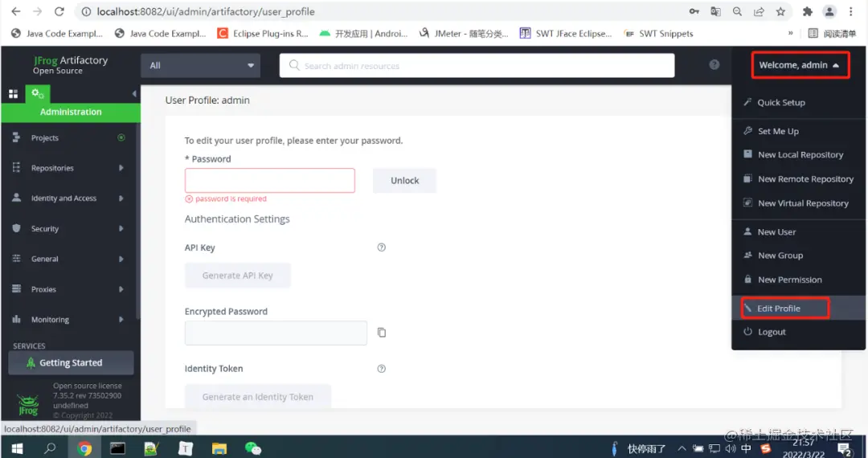
Task: Open WeChat from the taskbar
Action: tap(253, 448)
